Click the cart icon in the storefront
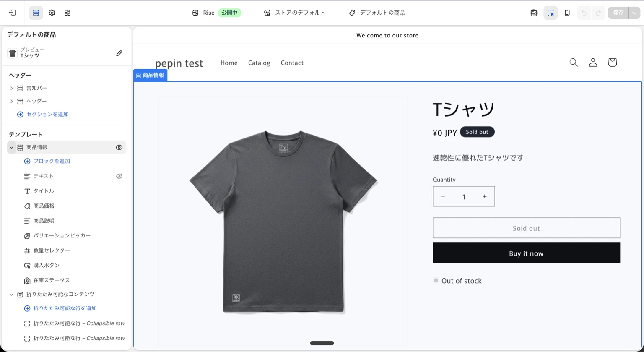644x352 pixels. (x=612, y=62)
